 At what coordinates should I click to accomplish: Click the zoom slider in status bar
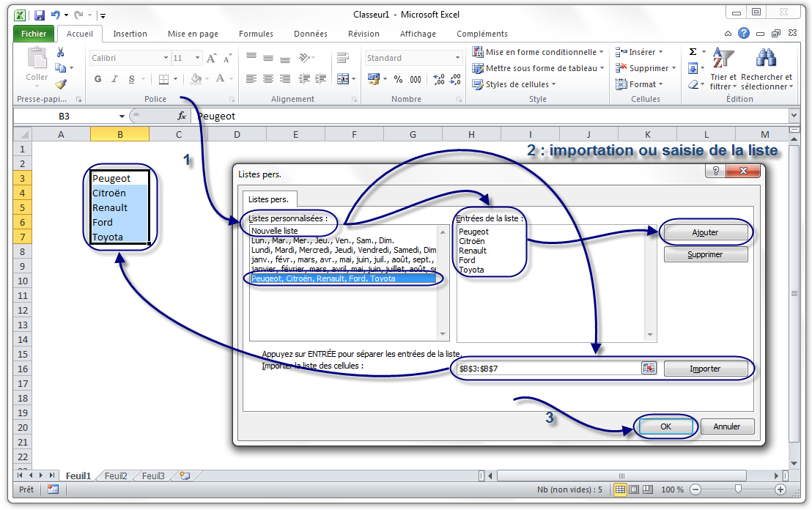click(738, 489)
